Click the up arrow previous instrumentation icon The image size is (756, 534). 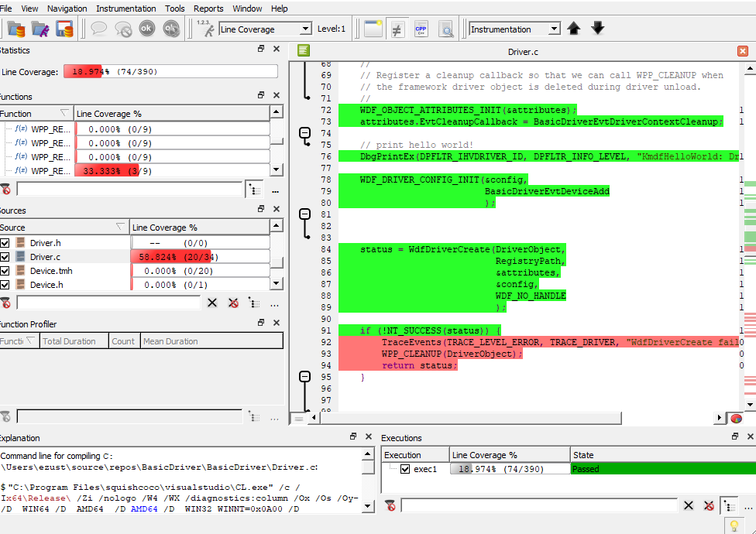(x=574, y=29)
